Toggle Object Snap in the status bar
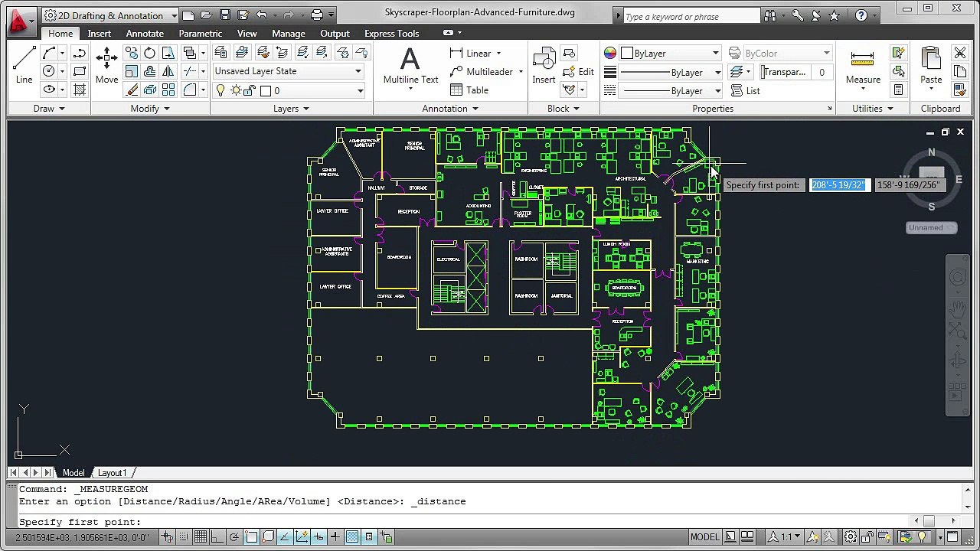 (x=251, y=536)
